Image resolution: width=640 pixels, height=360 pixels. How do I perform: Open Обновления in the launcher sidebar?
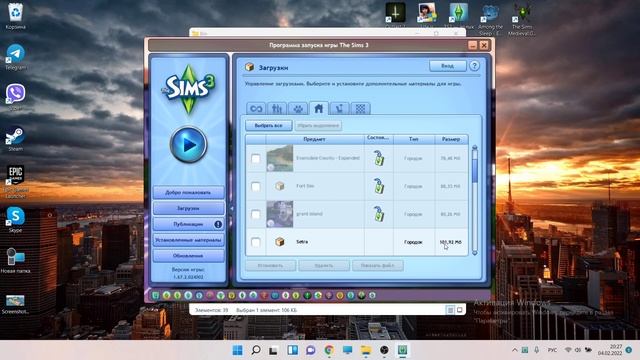tap(189, 256)
